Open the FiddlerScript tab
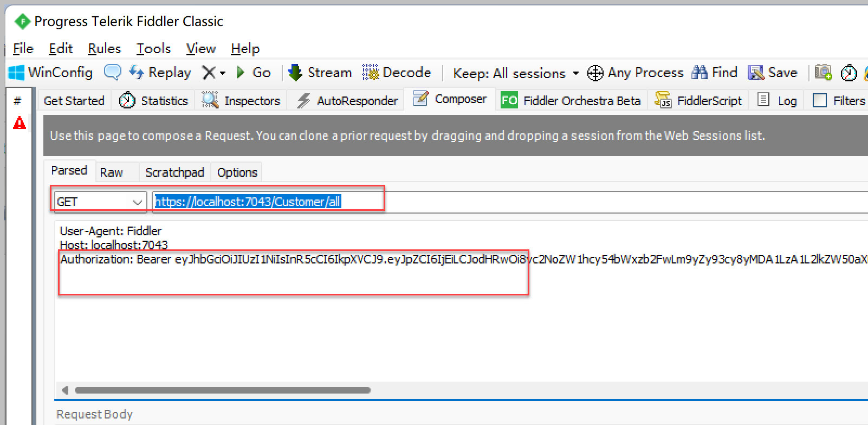This screenshot has width=868, height=425. [698, 101]
